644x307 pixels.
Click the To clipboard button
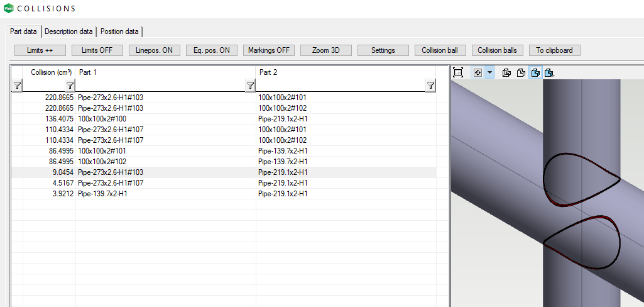coord(554,50)
